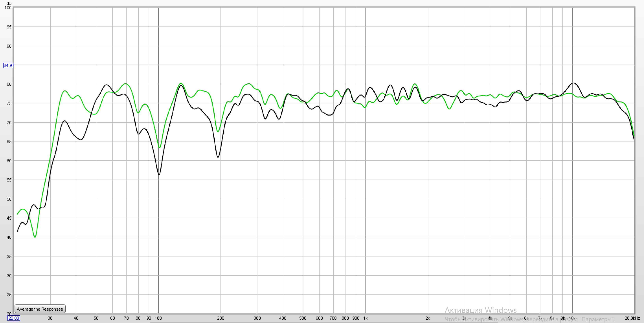Click the 1k frequency axis label
644x323 pixels.
365,318
